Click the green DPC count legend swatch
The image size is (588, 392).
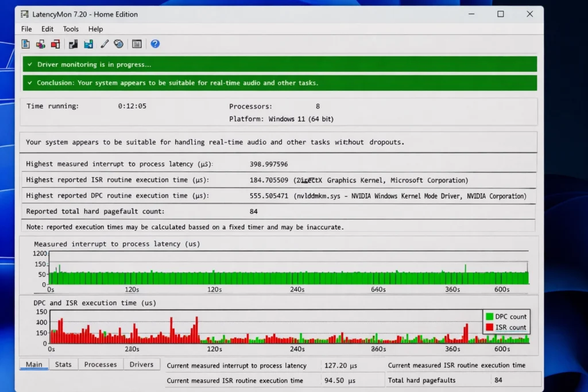pos(489,317)
